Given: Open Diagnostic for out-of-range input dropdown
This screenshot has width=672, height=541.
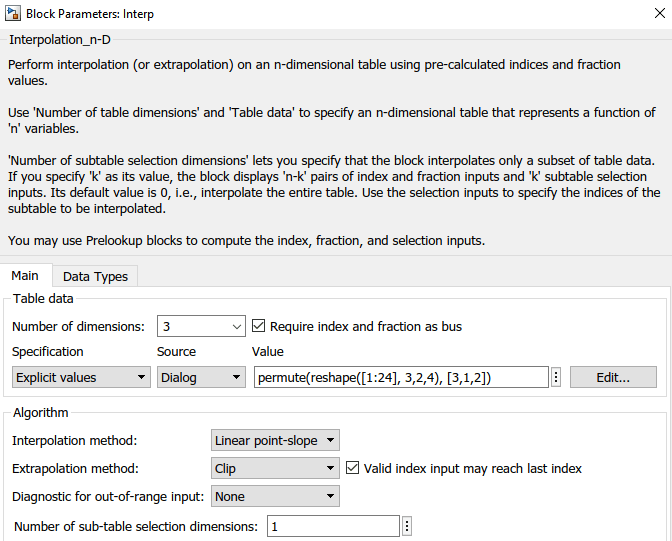Looking at the screenshot, I should pyautogui.click(x=276, y=496).
